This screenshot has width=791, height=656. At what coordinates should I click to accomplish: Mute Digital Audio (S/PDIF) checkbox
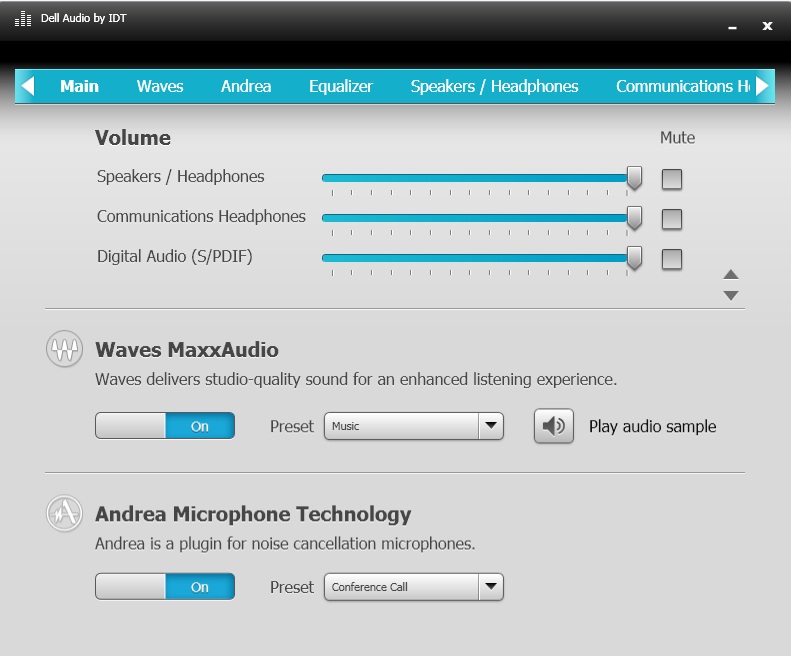click(671, 259)
